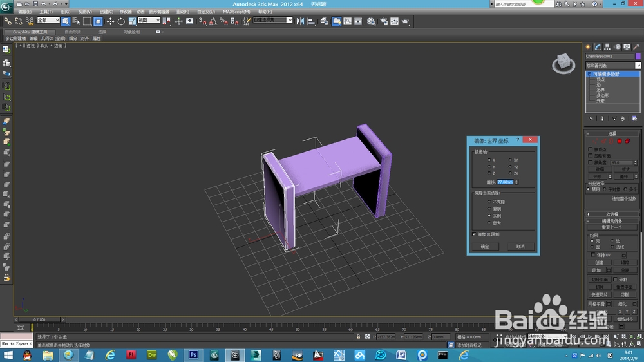Screen dimensions: 644x362
Task: Click the time slider 0 / 100 handle
Action: [40, 319]
